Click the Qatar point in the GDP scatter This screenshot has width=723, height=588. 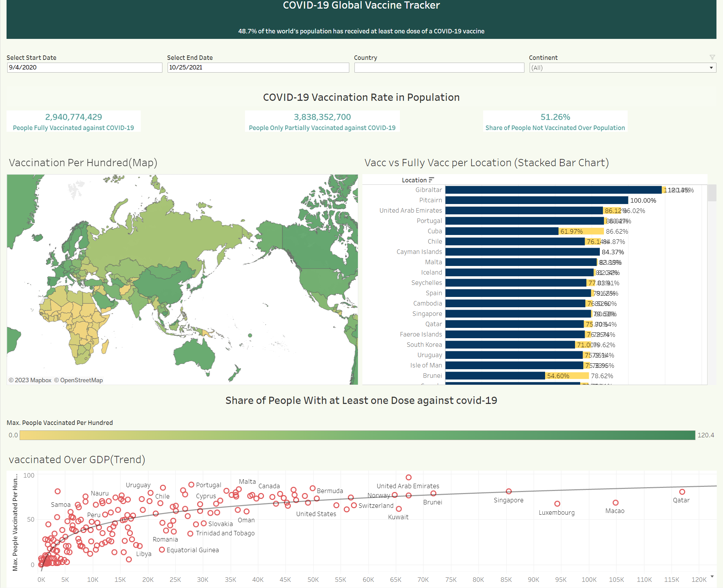click(682, 491)
